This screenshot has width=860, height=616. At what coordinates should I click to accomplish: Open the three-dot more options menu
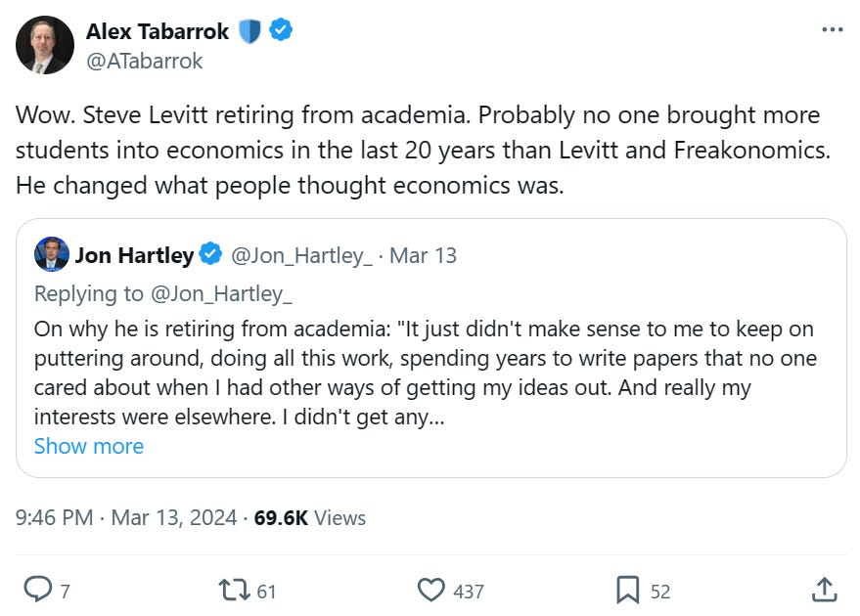click(832, 29)
